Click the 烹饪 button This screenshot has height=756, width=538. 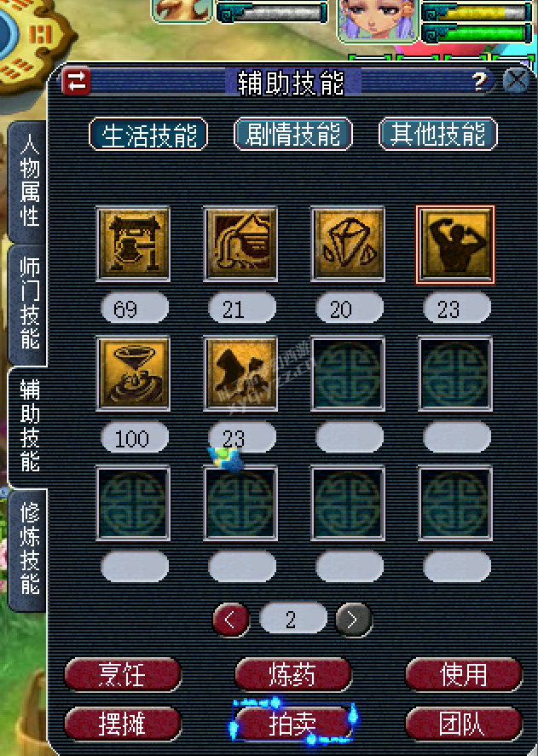123,674
